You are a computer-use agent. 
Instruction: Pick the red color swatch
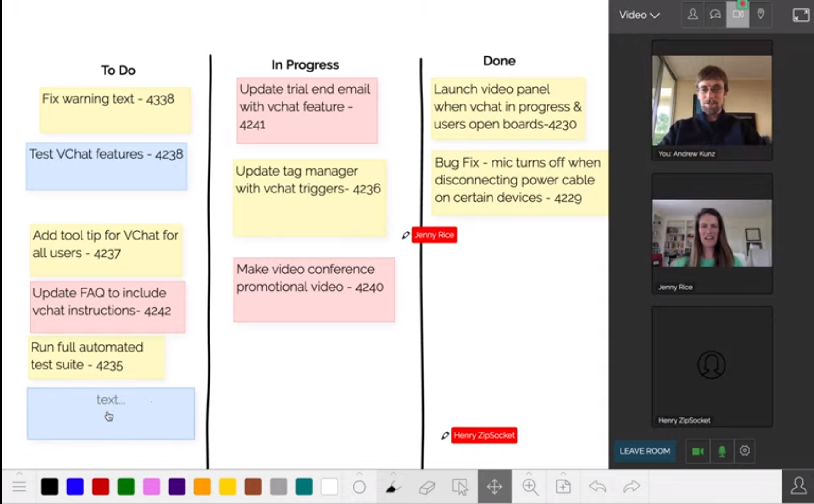pos(100,487)
